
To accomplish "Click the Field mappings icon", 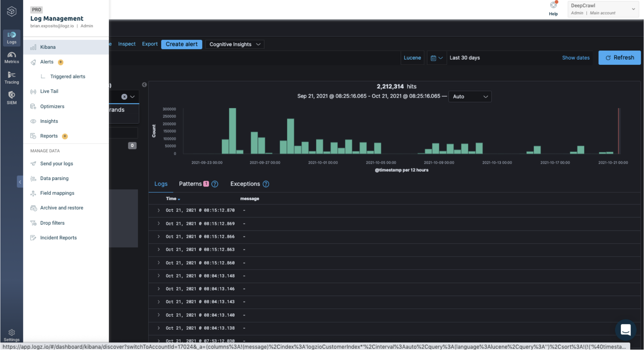I will point(33,193).
